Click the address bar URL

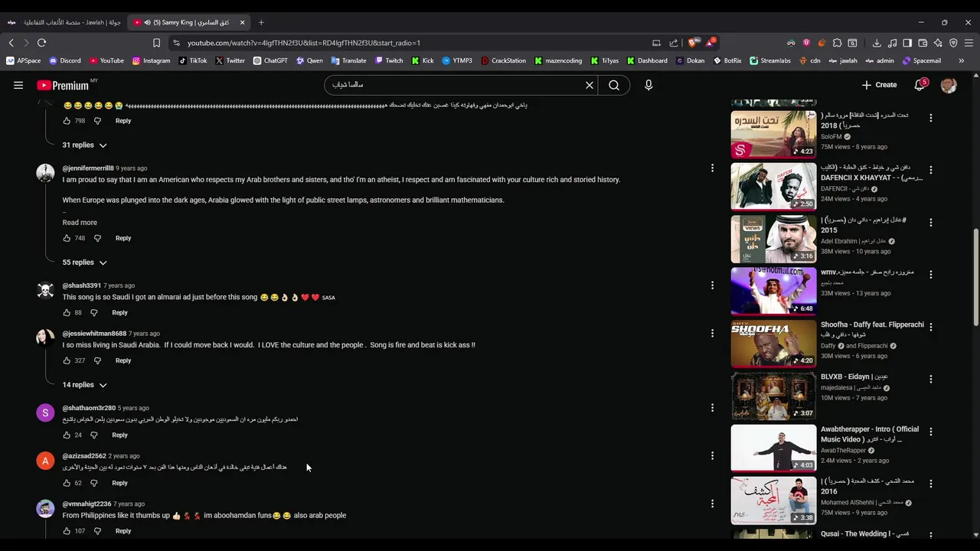[x=304, y=43]
